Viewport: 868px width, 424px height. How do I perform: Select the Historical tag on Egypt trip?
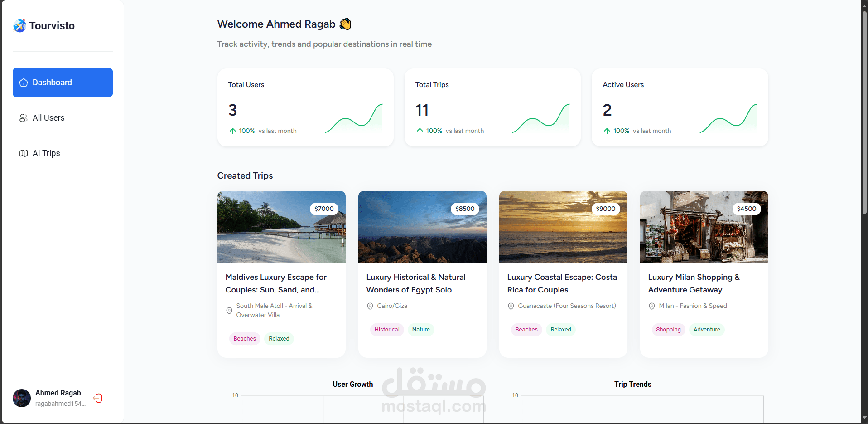[x=387, y=330]
